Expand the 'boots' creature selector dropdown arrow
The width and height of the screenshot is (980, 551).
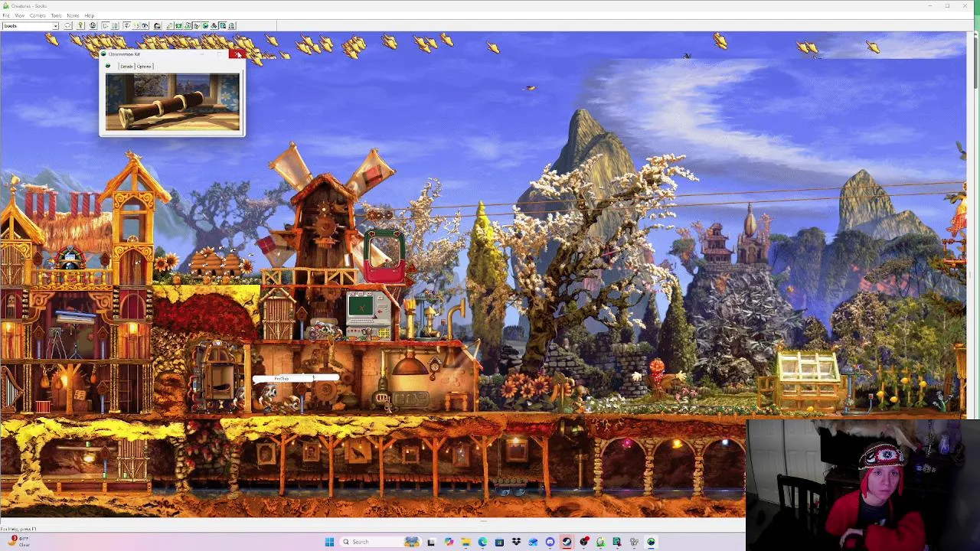55,26
